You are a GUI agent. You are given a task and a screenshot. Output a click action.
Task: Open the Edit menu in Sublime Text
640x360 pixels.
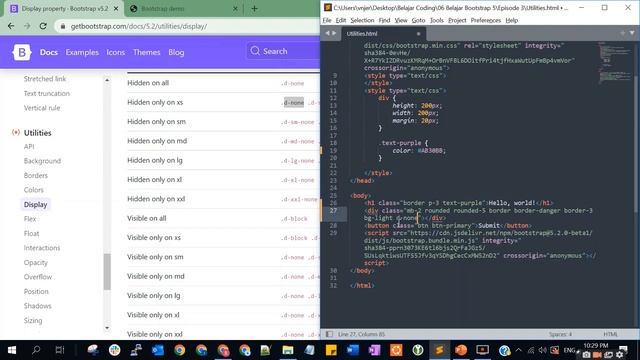[341, 20]
